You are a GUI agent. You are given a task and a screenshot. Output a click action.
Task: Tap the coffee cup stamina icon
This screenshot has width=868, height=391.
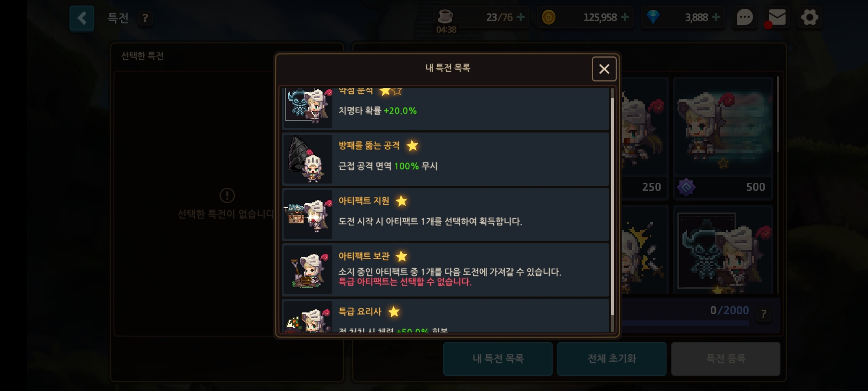point(445,16)
